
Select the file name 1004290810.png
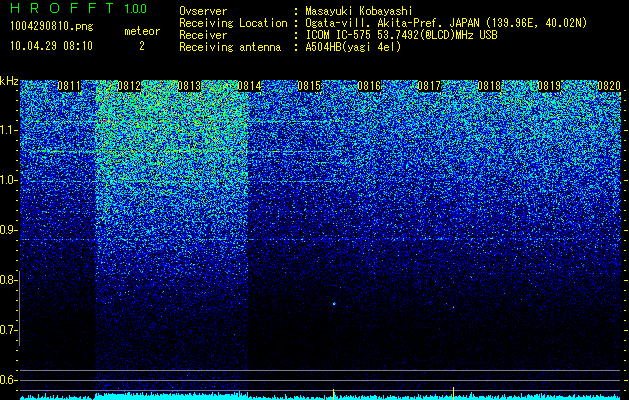(52, 27)
